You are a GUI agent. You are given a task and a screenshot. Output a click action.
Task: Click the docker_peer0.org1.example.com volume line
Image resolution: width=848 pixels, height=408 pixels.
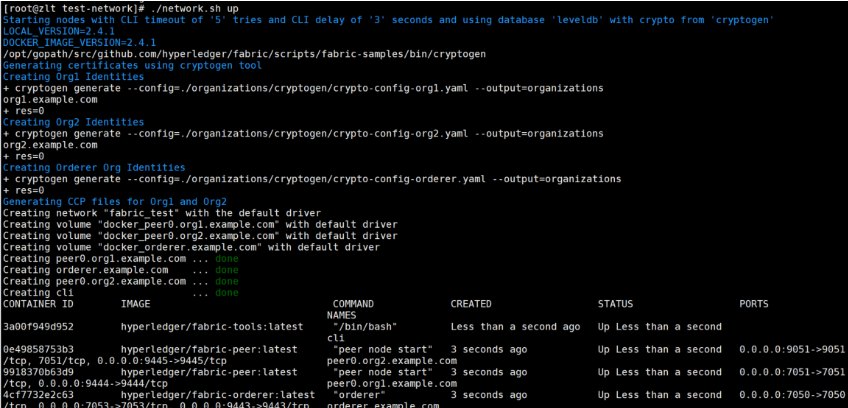coord(200,225)
